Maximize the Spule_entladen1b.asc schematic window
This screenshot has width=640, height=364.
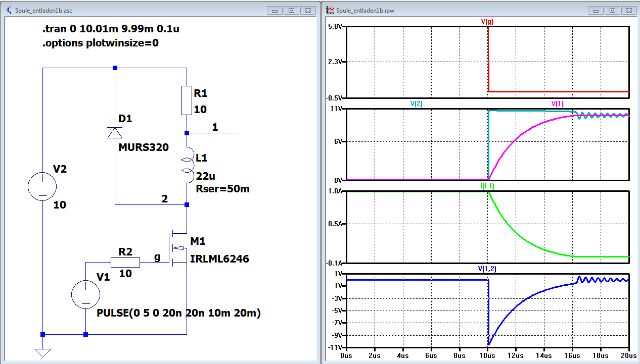[291, 10]
